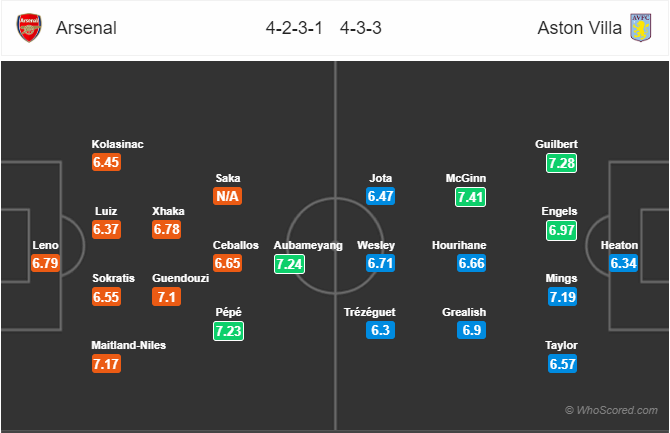This screenshot has height=433, width=670.
Task: Open the Aston Villa team name link
Action: (x=579, y=28)
